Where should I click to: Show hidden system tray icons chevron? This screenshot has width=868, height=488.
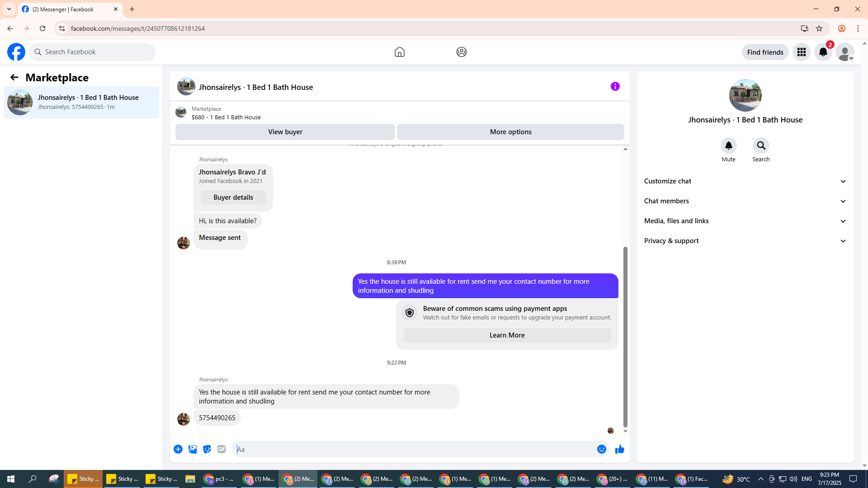(x=760, y=479)
